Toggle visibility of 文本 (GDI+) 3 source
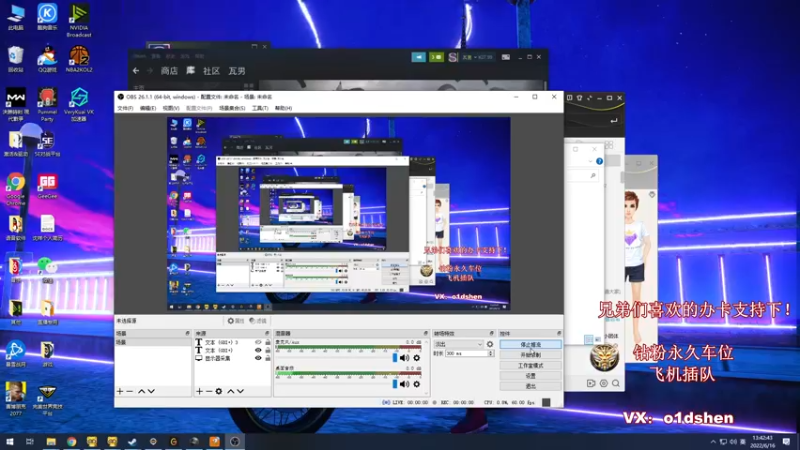Viewport: 800px width, 450px height. [258, 342]
